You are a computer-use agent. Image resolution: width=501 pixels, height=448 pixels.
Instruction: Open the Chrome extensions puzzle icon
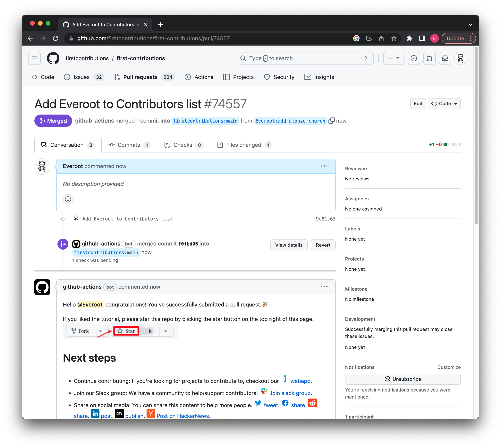[410, 38]
